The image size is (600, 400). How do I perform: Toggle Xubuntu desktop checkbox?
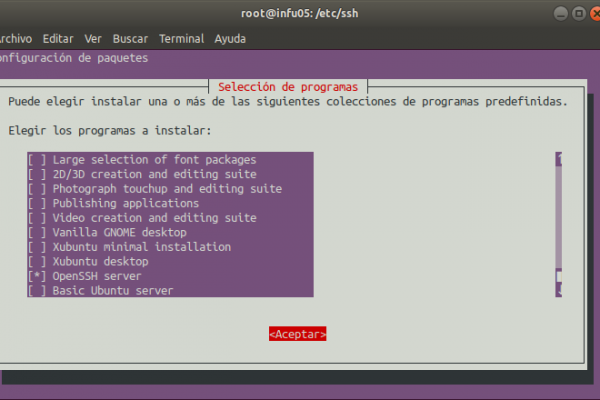pos(37,261)
